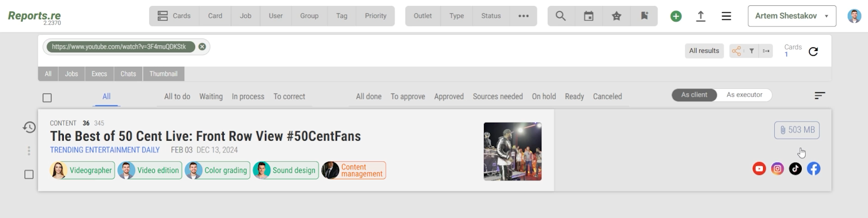Click the green add new button
The image size is (868, 218).
tap(676, 16)
